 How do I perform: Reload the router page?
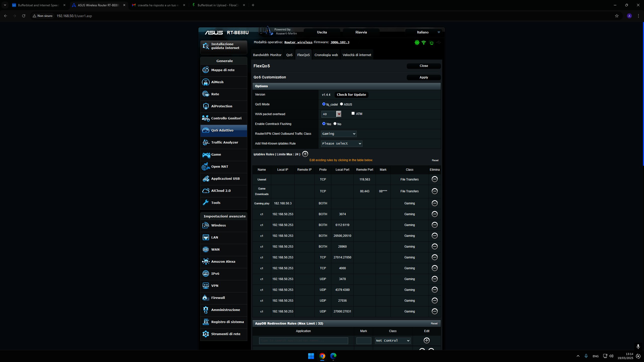(24, 16)
